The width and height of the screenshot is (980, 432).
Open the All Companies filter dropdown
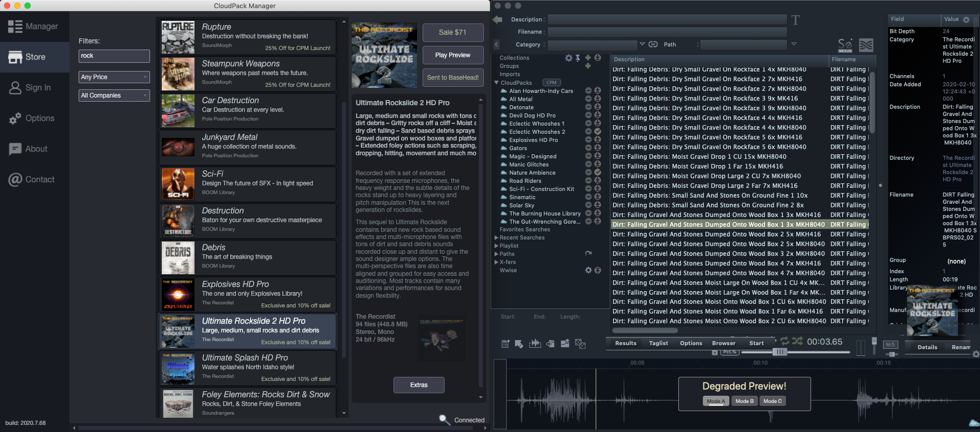114,95
